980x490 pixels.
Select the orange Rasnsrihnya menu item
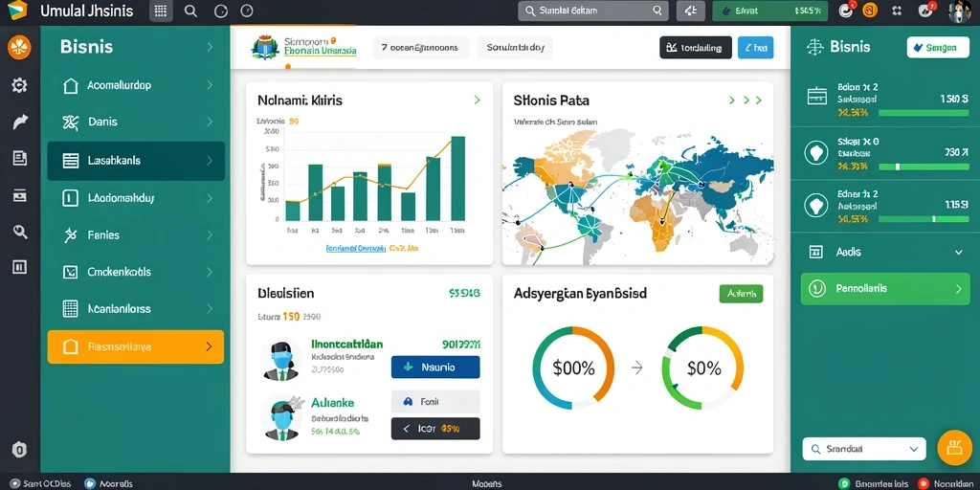pyautogui.click(x=136, y=346)
